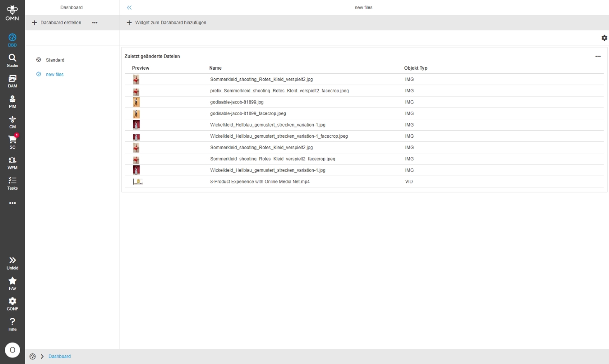
Task: Open the SC shopping cart
Action: (12, 142)
